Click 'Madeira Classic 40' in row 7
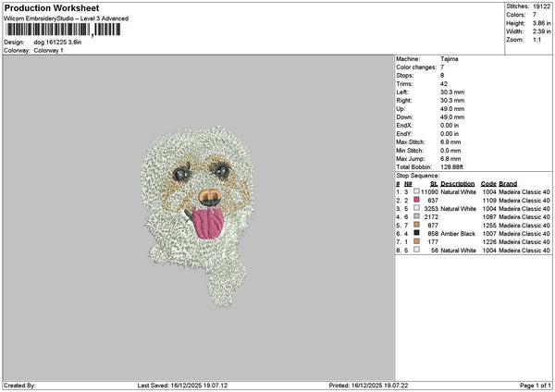The image size is (555, 392). pos(524,242)
